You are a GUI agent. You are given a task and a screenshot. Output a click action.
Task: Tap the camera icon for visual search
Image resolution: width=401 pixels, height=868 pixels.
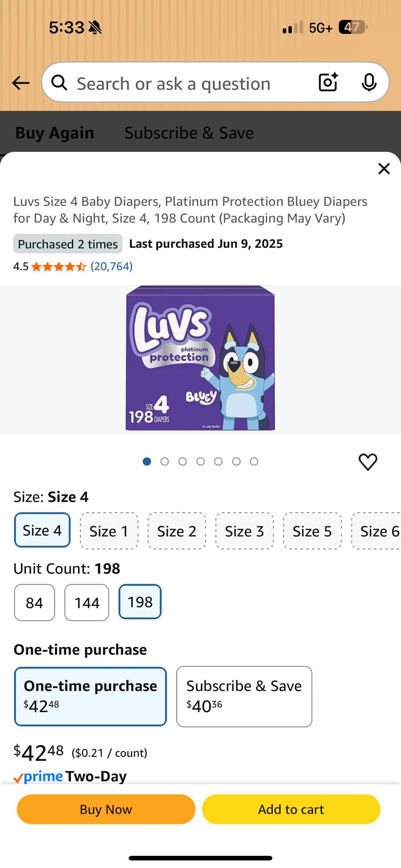(327, 82)
